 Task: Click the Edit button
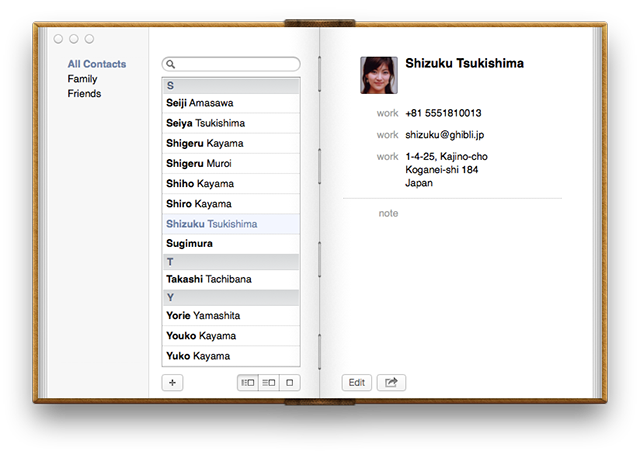point(356,382)
